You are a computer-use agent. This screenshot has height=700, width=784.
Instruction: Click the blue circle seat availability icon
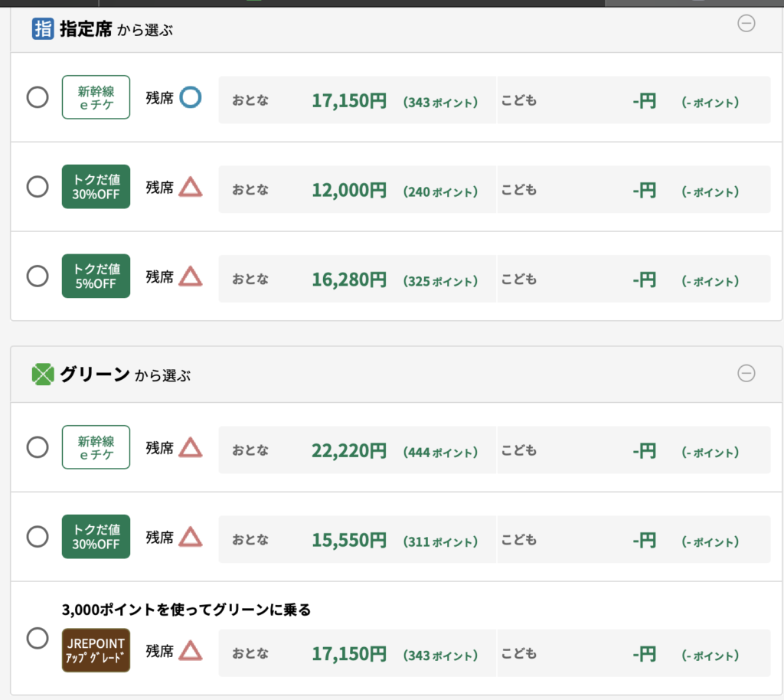point(191,97)
